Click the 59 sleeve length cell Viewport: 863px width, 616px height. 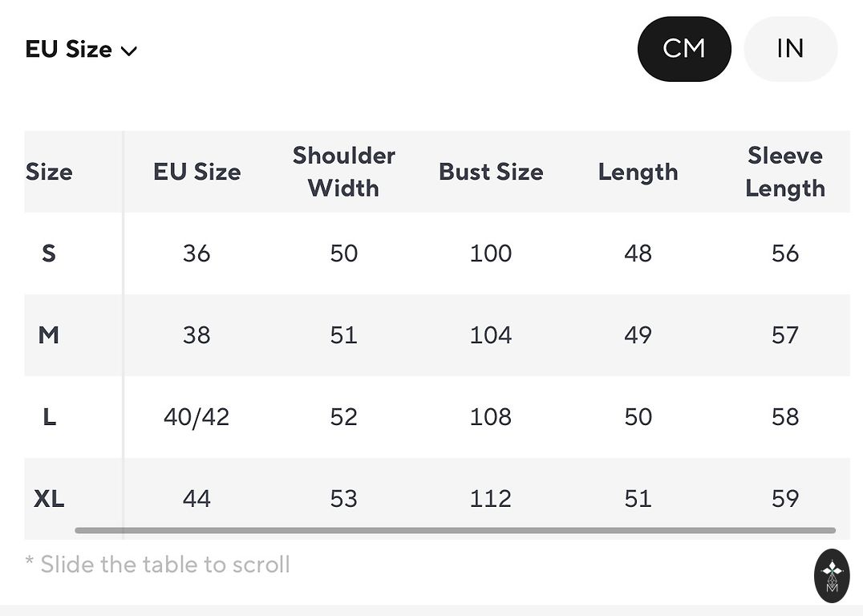tap(784, 499)
